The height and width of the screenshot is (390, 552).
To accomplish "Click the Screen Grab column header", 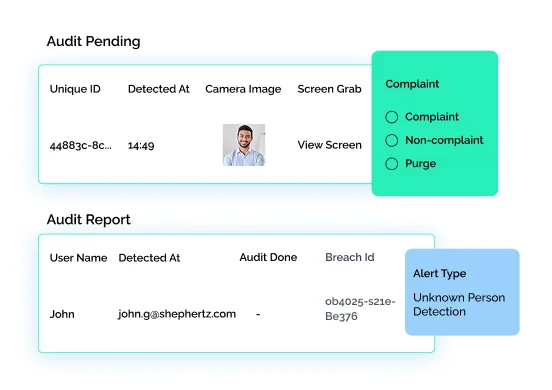I will tap(329, 89).
